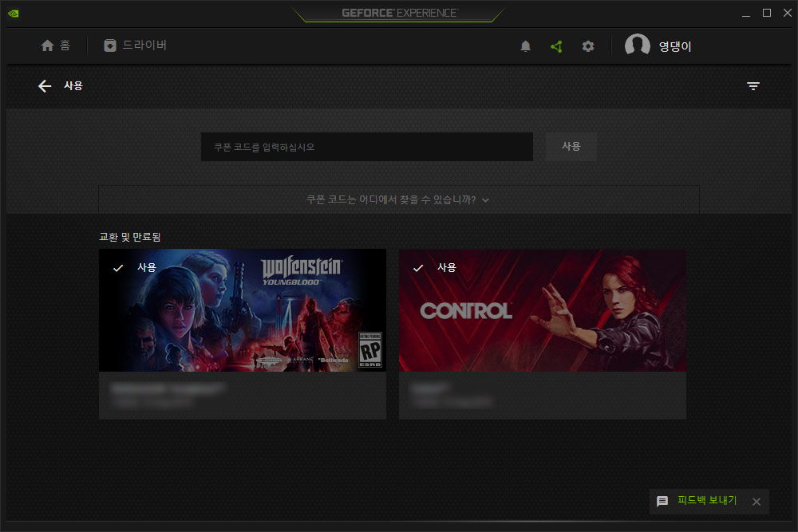Go back with the left arrow
This screenshot has height=532, width=798.
pyautogui.click(x=45, y=86)
